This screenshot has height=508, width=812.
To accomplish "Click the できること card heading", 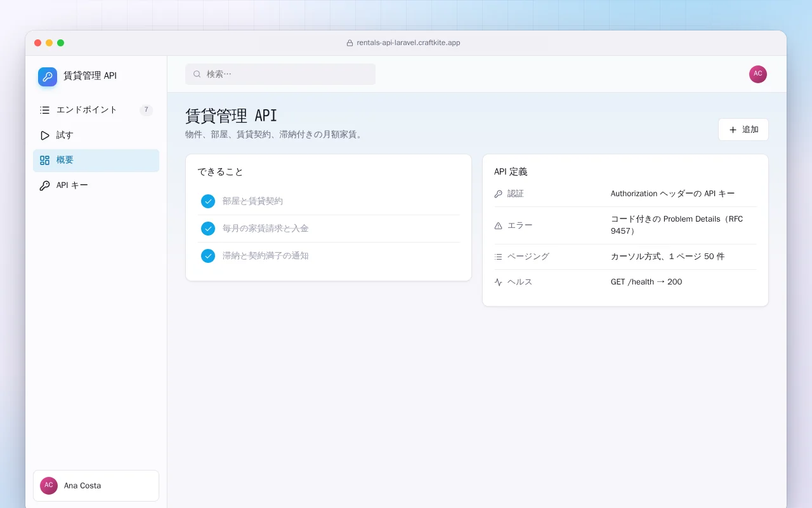I will [x=220, y=172].
